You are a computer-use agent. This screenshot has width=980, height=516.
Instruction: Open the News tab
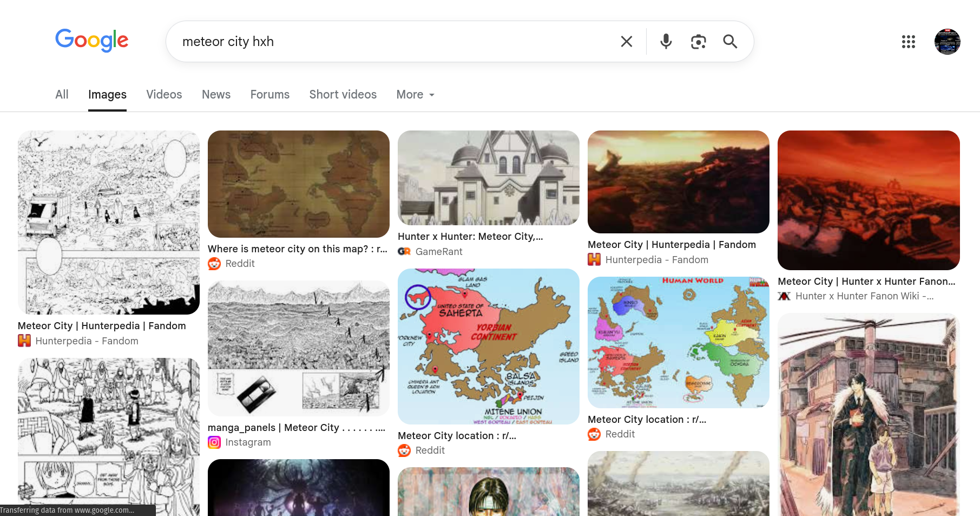tap(216, 95)
